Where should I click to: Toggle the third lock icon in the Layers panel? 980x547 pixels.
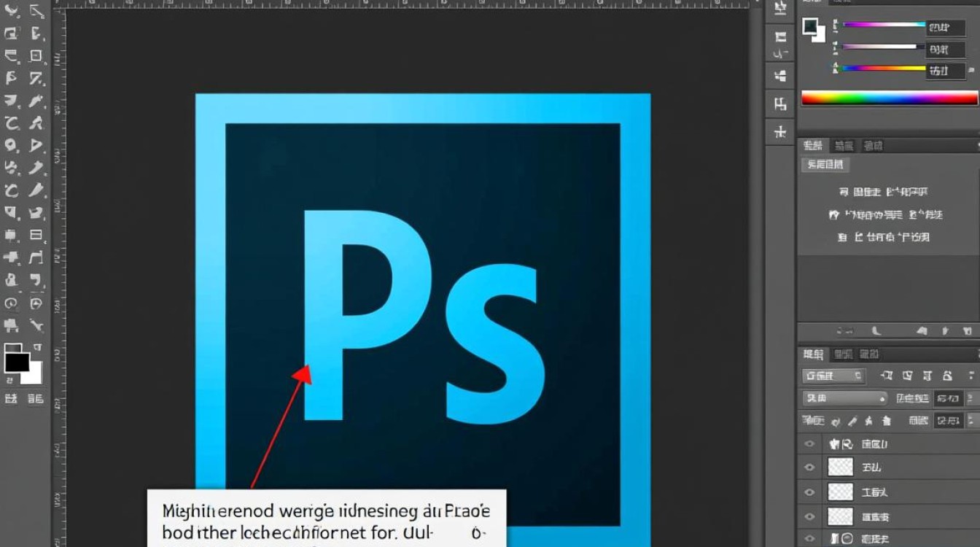[868, 421]
